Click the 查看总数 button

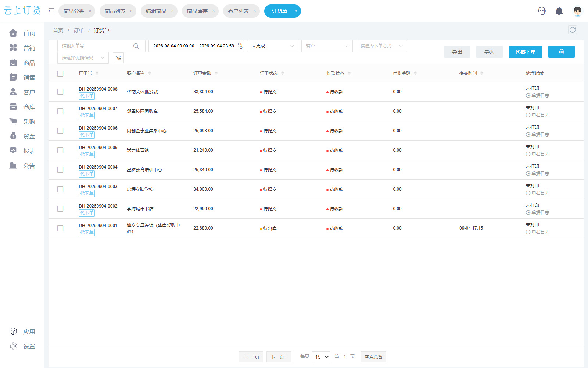click(x=373, y=357)
